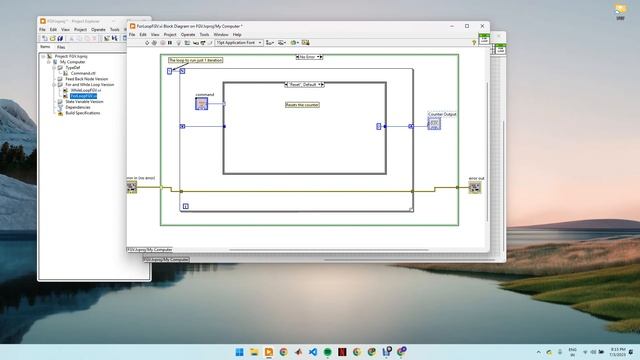The width and height of the screenshot is (640, 360).
Task: Open Edit menu in block diagram window
Action: tap(143, 35)
